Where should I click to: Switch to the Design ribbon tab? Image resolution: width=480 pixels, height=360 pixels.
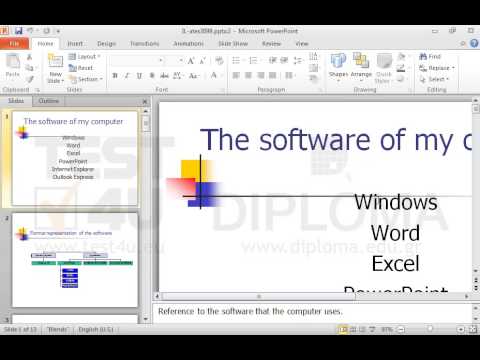106,44
